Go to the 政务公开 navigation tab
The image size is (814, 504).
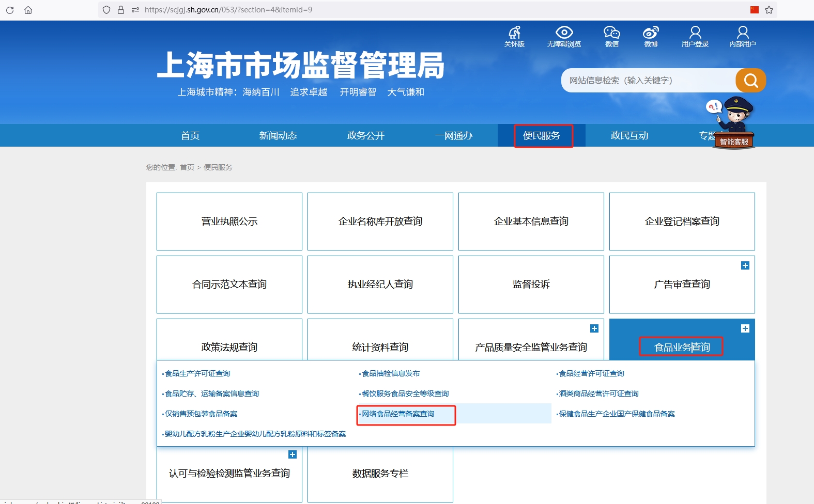pos(365,136)
